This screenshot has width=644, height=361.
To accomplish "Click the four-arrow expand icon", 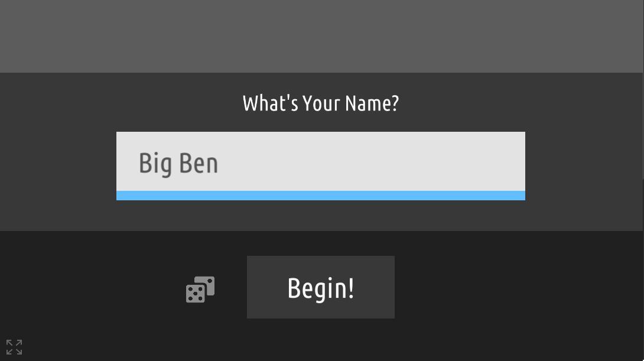I will 14,347.
